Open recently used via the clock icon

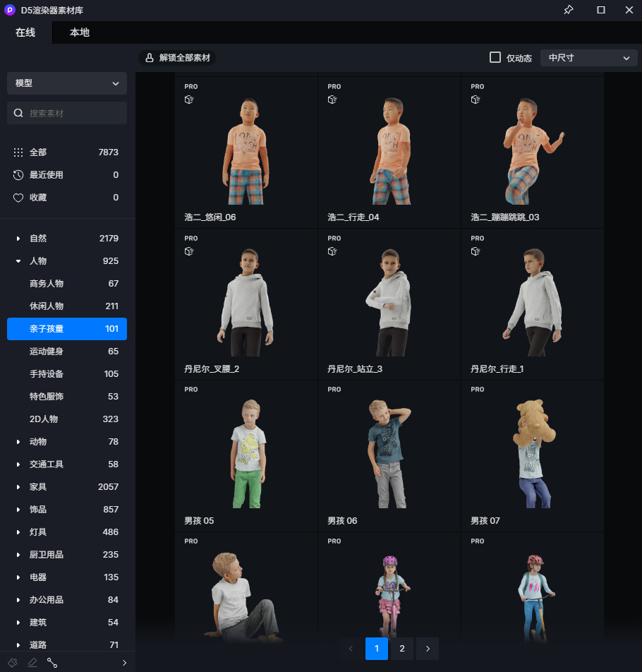(x=18, y=175)
